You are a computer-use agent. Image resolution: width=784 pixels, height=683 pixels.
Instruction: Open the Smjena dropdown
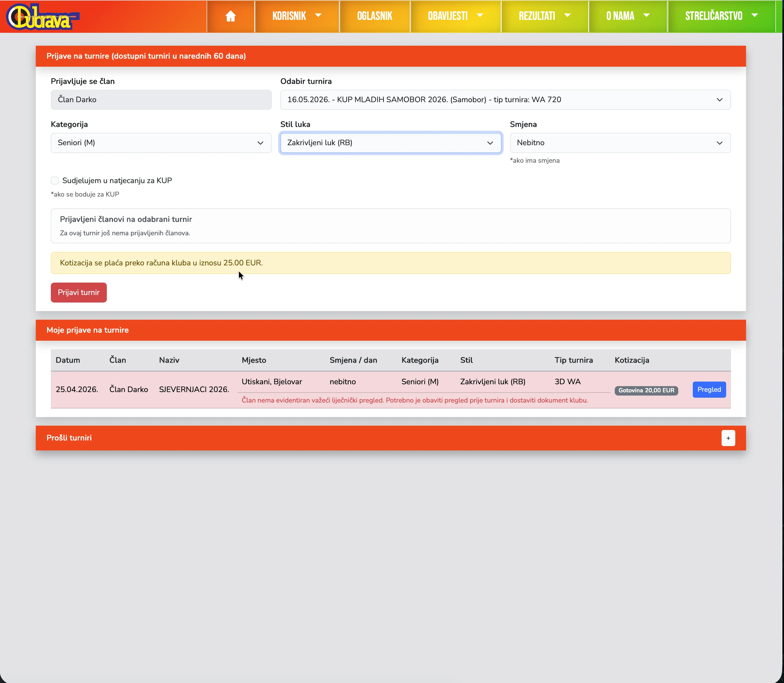(x=620, y=143)
